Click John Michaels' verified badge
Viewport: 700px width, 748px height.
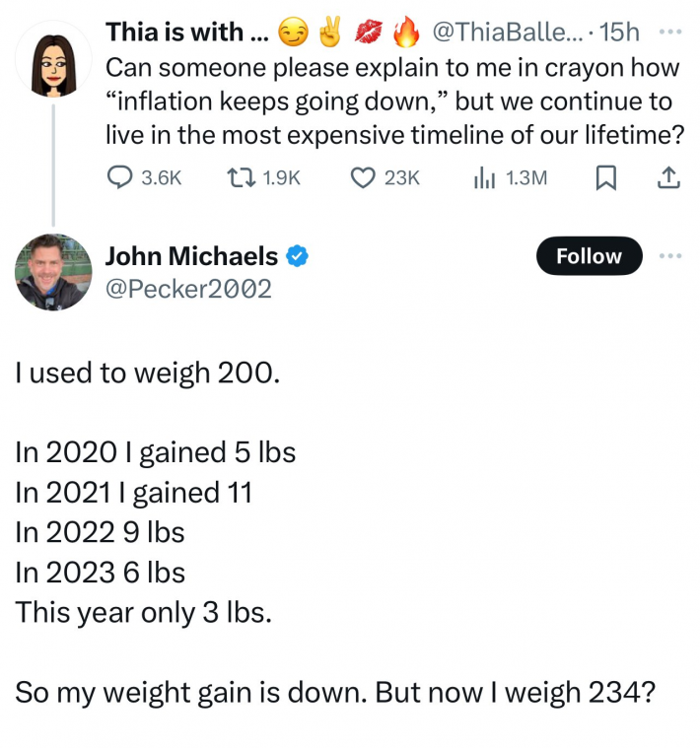[298, 257]
